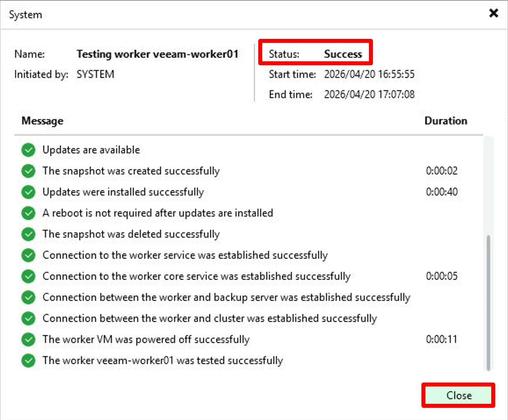Click the Close button
This screenshot has width=508, height=420.
click(458, 395)
